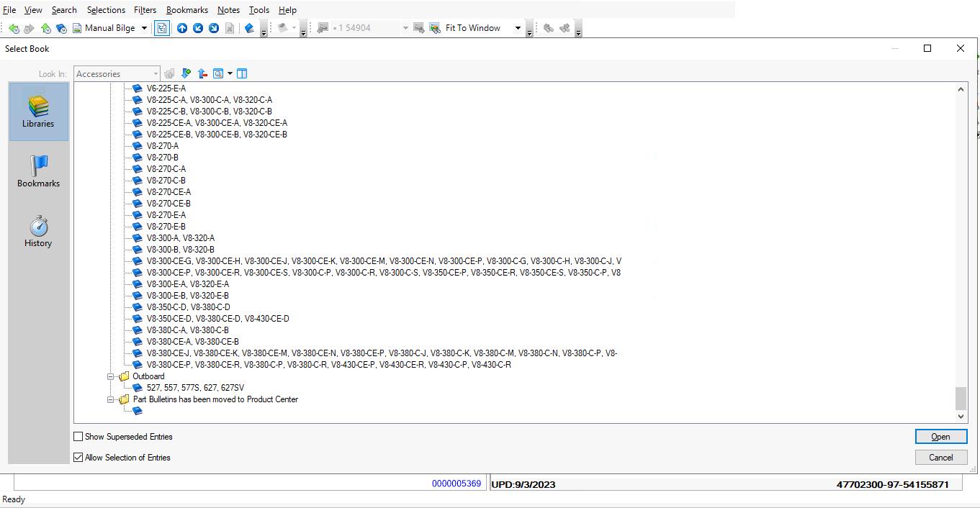Screen dimensions: 980x508
Task: Open the Manual Bilge dropdown arrow
Action: (144, 28)
